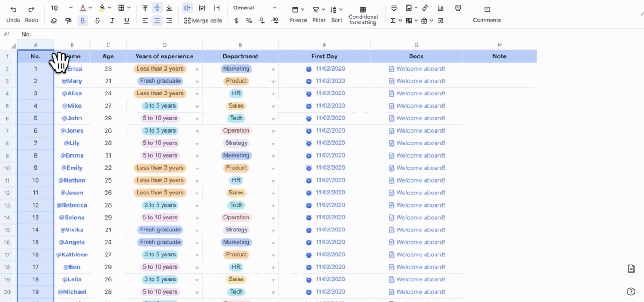Toggle strikethrough formatting
Screen dimensions: 644x302
point(97,21)
